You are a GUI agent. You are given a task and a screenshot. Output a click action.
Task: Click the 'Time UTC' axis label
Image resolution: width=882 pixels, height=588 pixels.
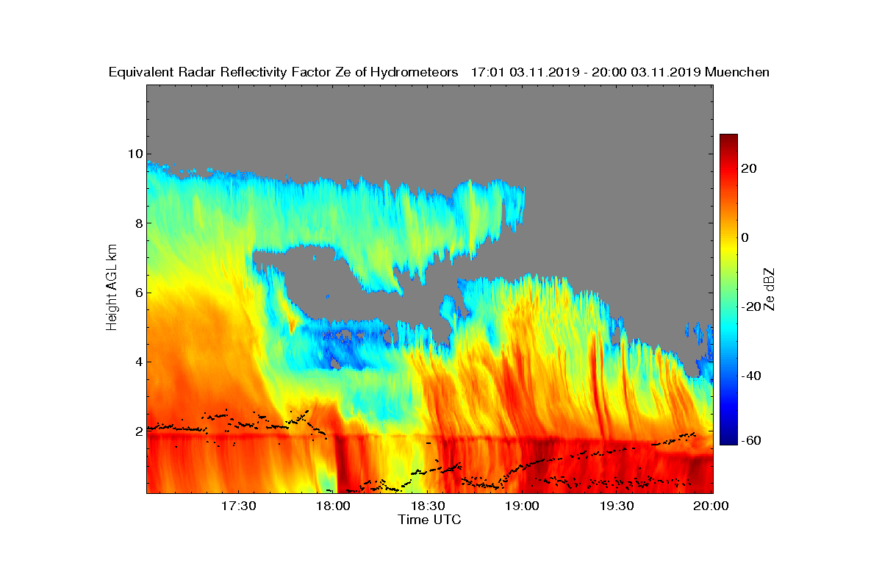coord(429,520)
